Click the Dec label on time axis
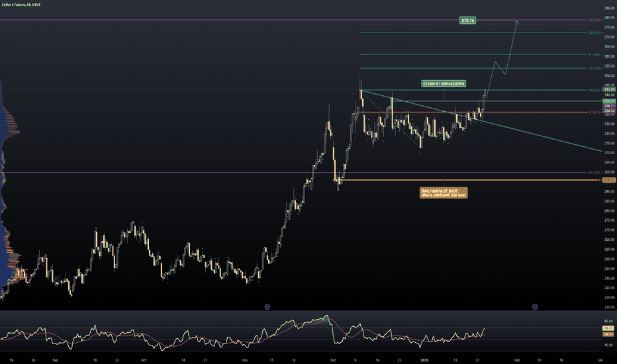 click(x=333, y=360)
